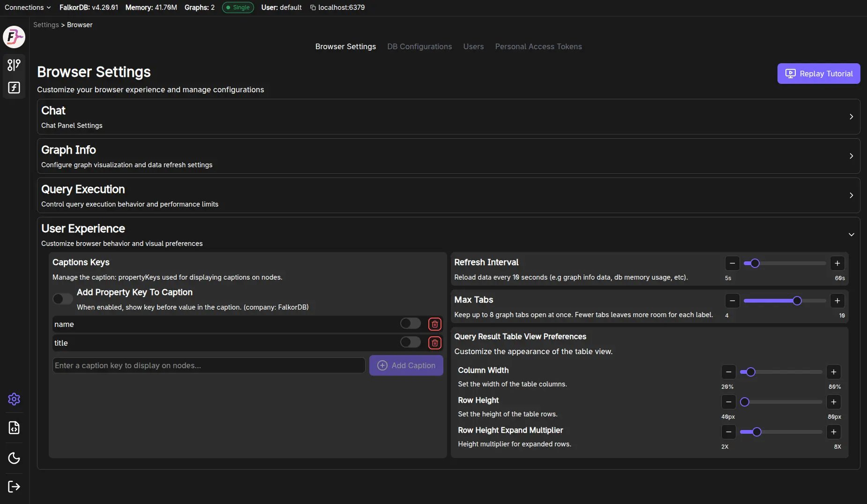
Task: Click the logout icon in sidebar
Action: coord(14,487)
